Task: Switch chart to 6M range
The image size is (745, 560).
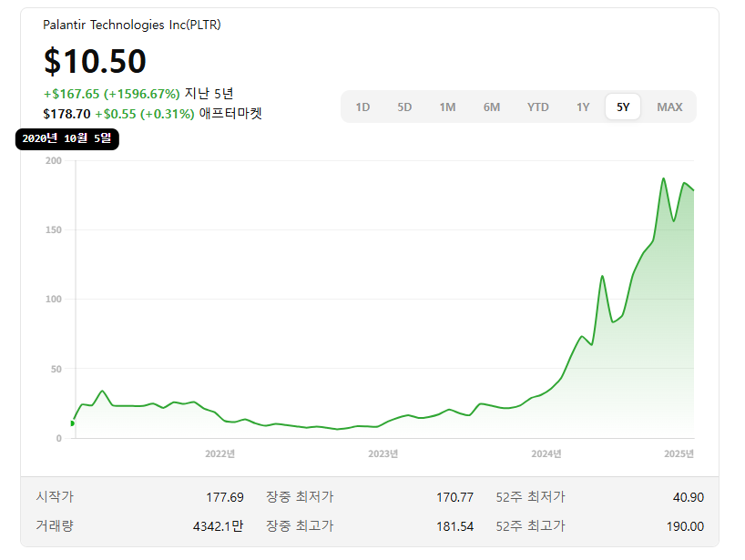Action: tap(492, 107)
